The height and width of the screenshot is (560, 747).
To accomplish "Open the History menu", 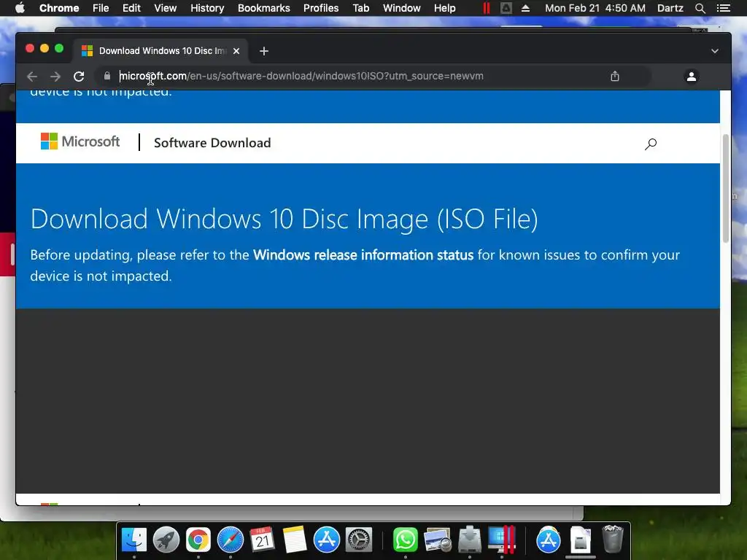I will click(x=207, y=8).
